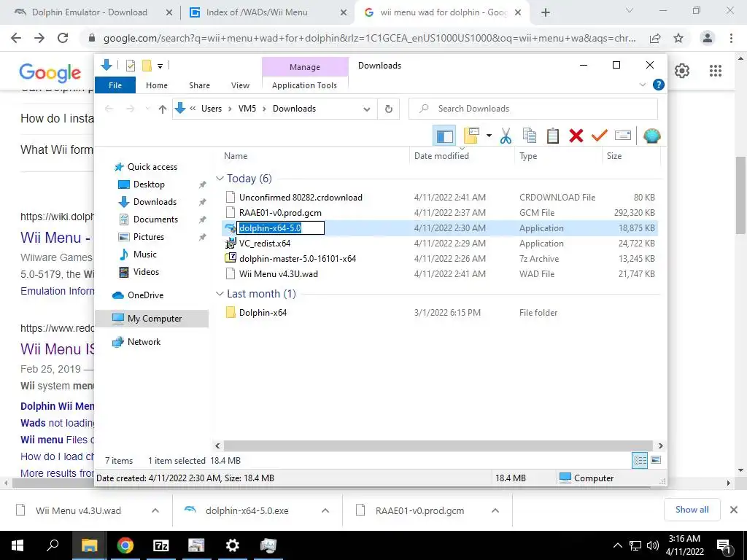747x560 pixels.
Task: Switch to the Home ribbon tab
Action: click(157, 85)
